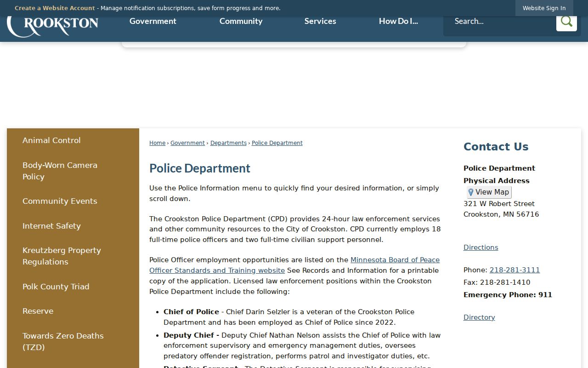
Task: Open the Community menu
Action: click(241, 21)
